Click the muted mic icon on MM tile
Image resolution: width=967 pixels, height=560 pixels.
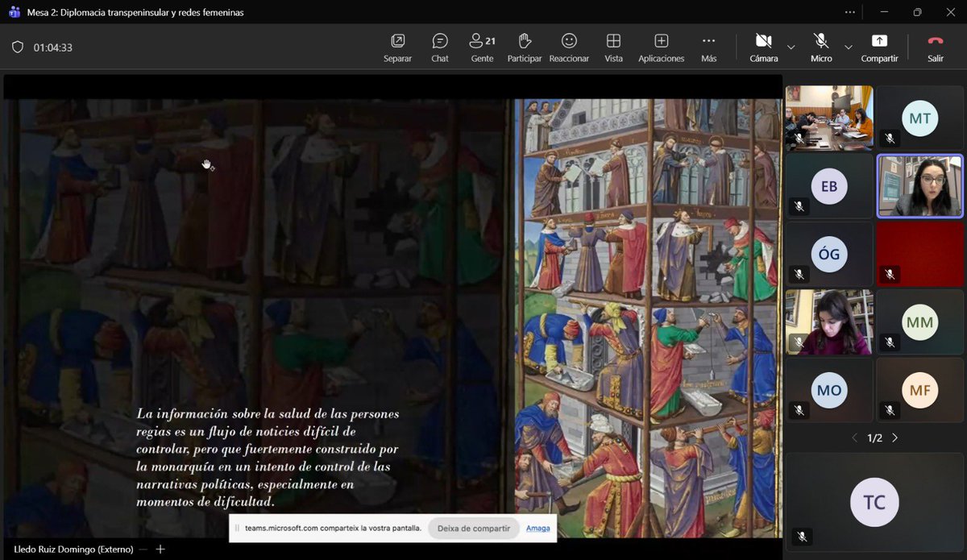pyautogui.click(x=890, y=342)
